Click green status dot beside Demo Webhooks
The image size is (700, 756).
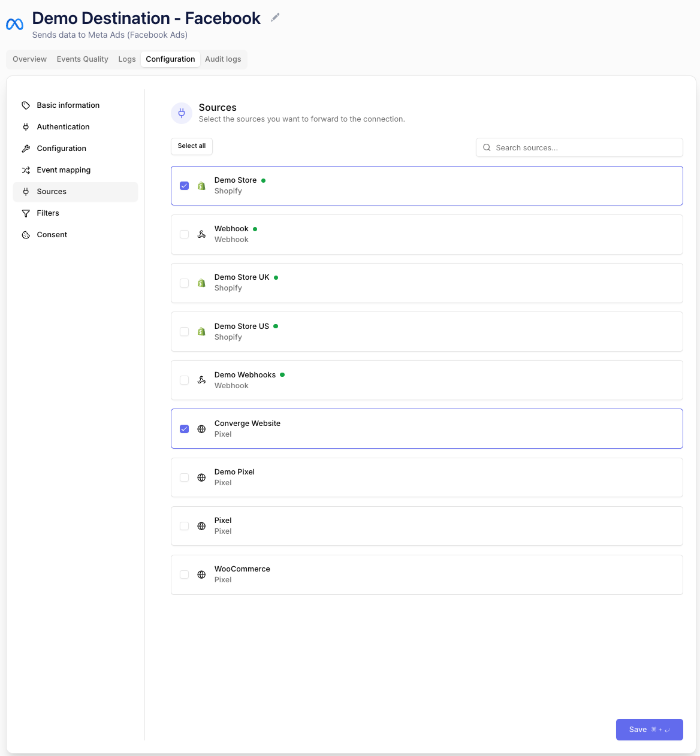coord(282,375)
